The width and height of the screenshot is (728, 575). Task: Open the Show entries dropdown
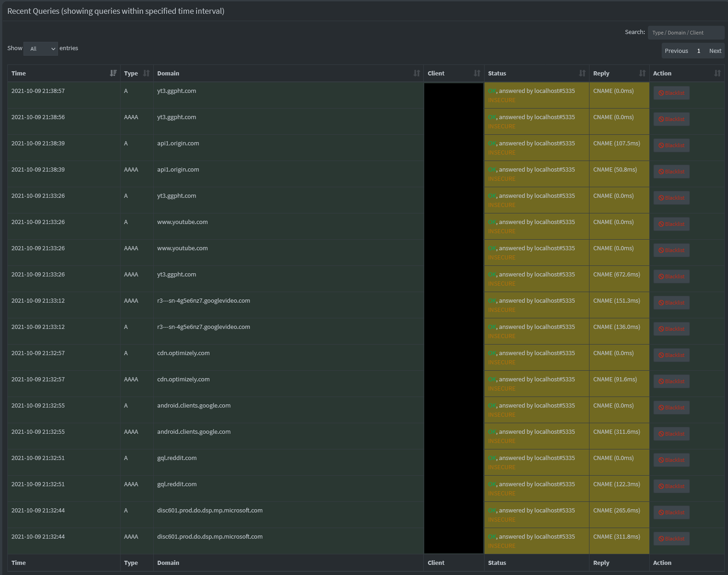coord(40,49)
